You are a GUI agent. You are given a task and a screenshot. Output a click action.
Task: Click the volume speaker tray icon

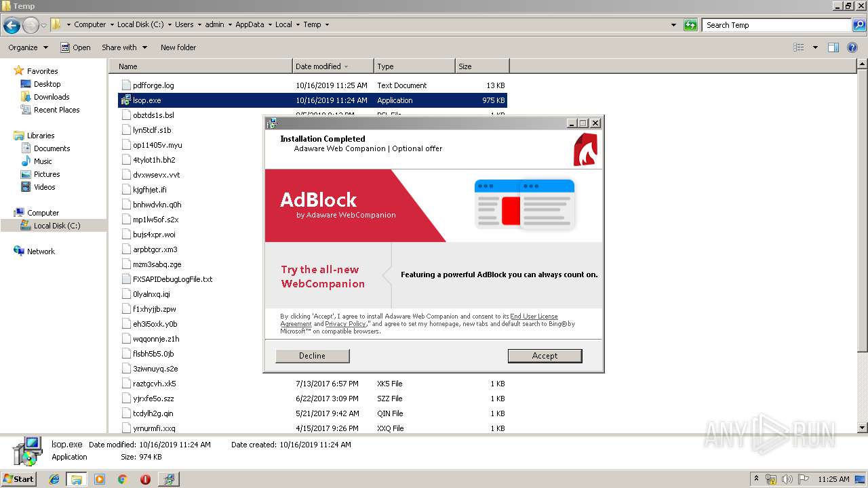787,479
